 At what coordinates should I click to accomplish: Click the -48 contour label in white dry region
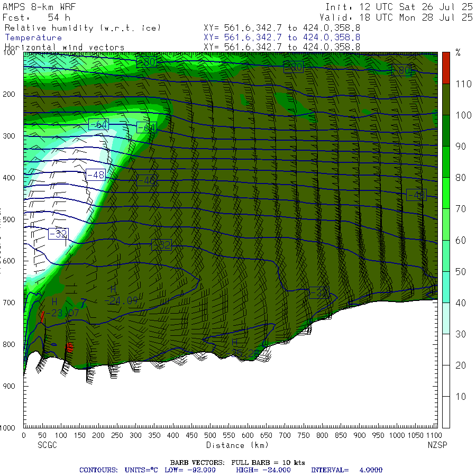96,175
